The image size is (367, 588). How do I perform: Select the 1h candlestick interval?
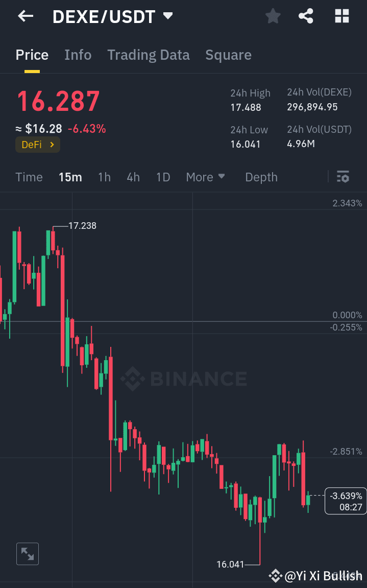(x=104, y=177)
